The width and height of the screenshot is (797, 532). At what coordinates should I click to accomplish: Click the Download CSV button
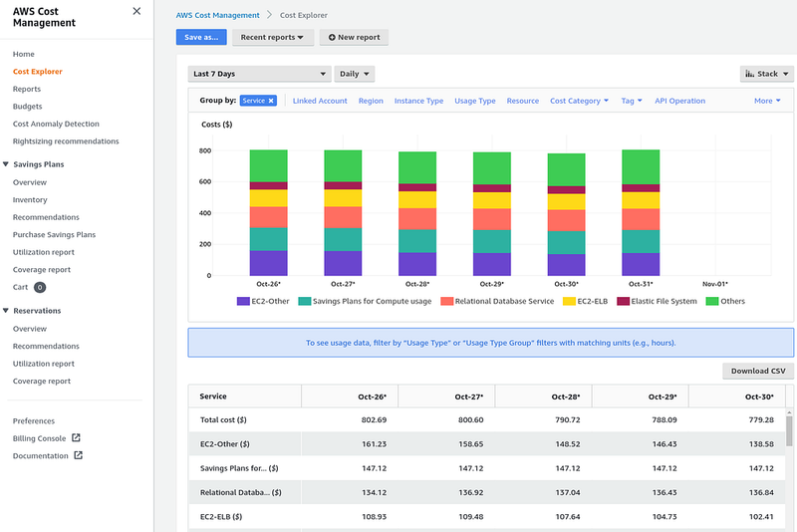tap(757, 371)
